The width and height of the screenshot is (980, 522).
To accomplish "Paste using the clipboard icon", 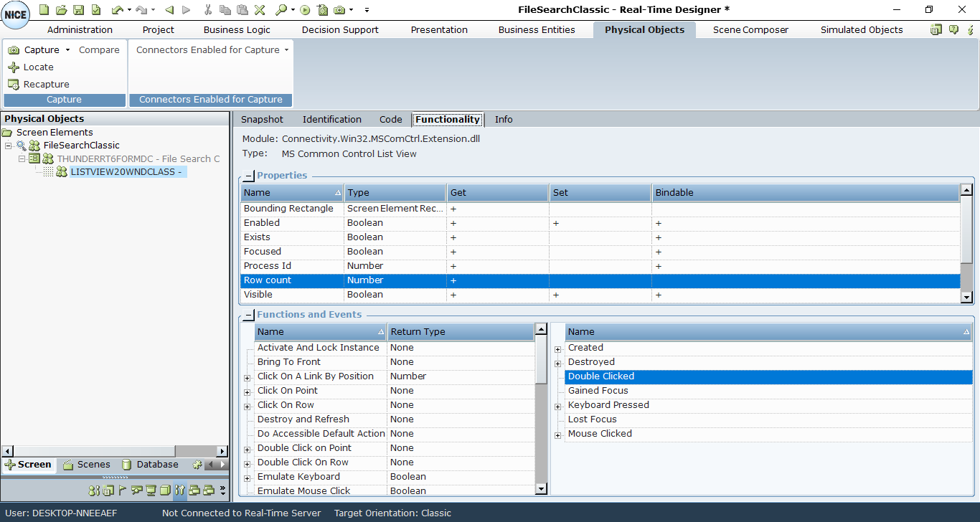I will (242, 10).
